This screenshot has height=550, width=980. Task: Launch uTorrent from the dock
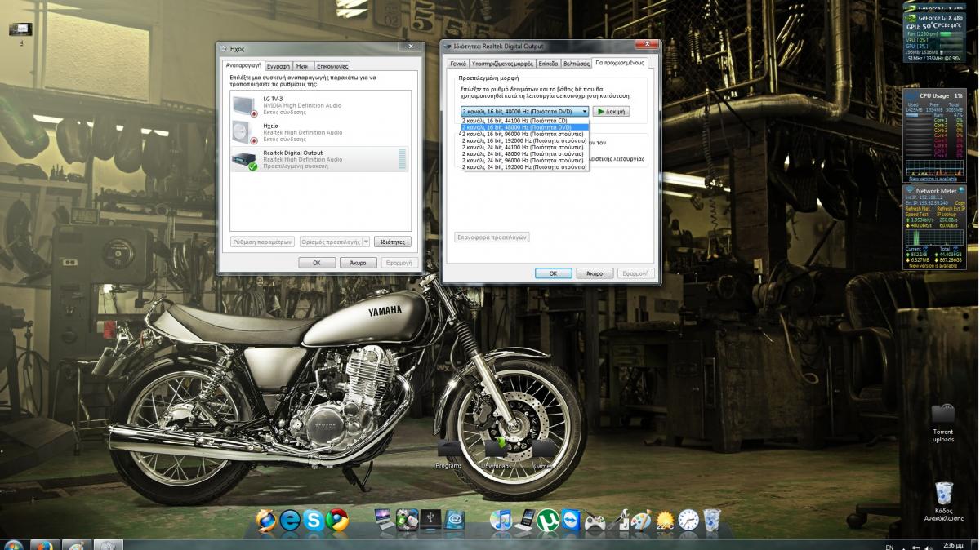click(547, 520)
